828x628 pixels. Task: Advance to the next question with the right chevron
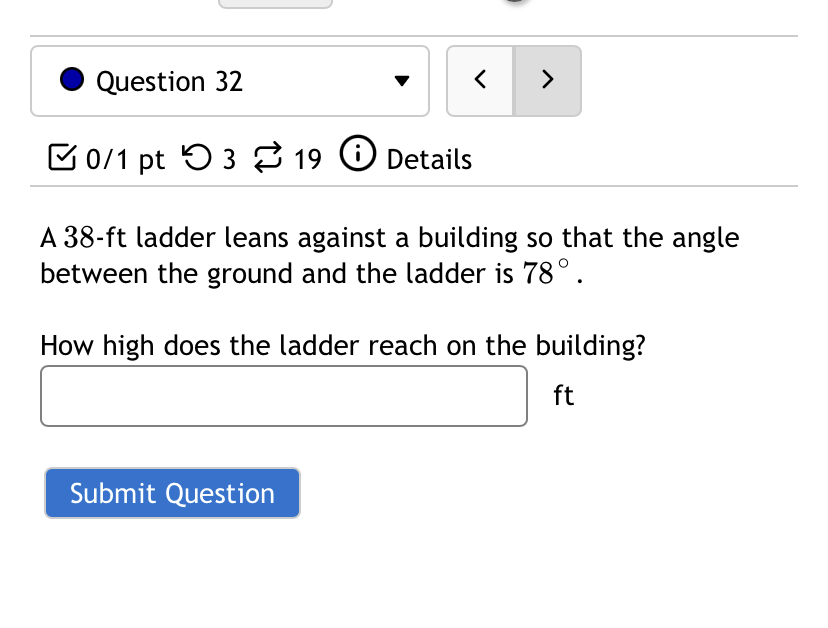(547, 81)
